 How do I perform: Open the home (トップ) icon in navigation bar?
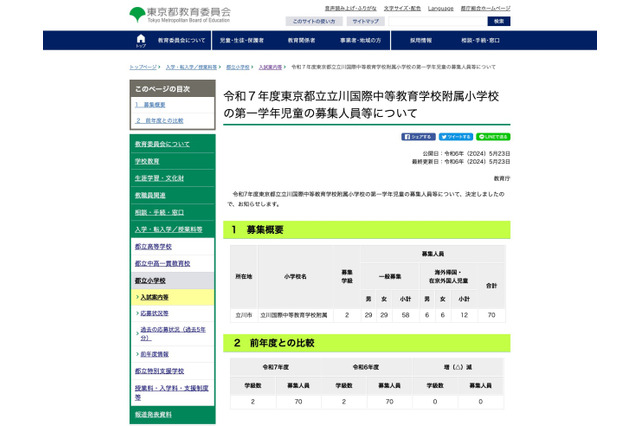pyautogui.click(x=141, y=40)
